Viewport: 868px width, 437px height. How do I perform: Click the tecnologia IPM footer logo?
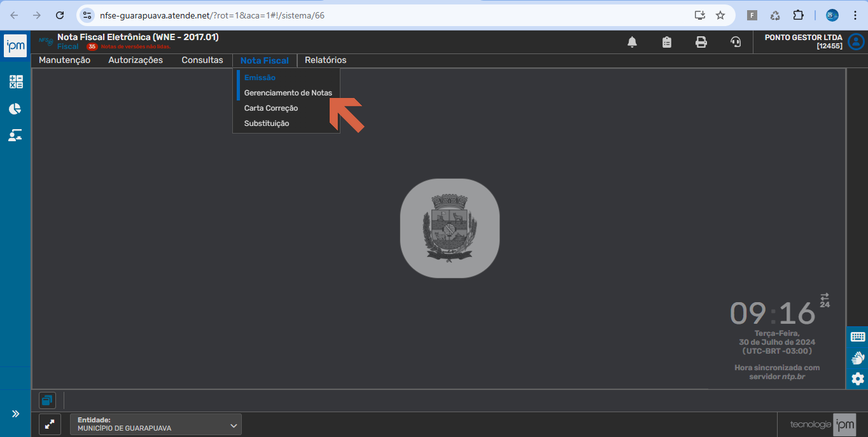coord(823,424)
